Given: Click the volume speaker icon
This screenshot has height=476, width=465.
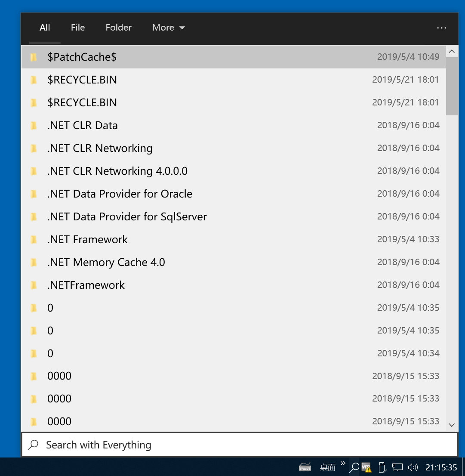Looking at the screenshot, I should [x=413, y=467].
